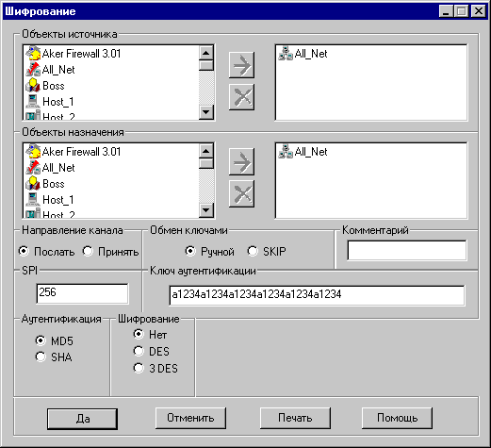491x448 pixels.
Task: Click in the SPI input field
Action: [x=82, y=293]
